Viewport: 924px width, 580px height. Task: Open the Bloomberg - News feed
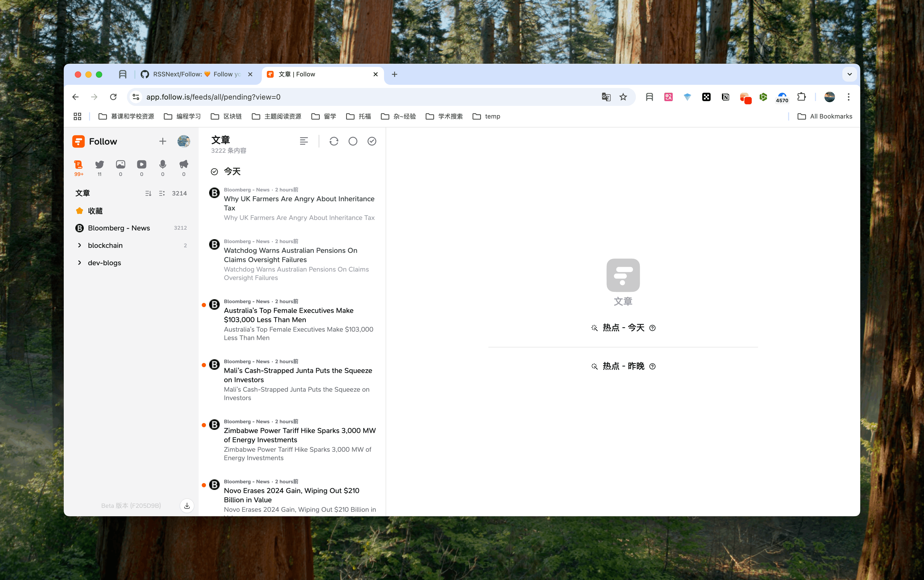(131, 228)
